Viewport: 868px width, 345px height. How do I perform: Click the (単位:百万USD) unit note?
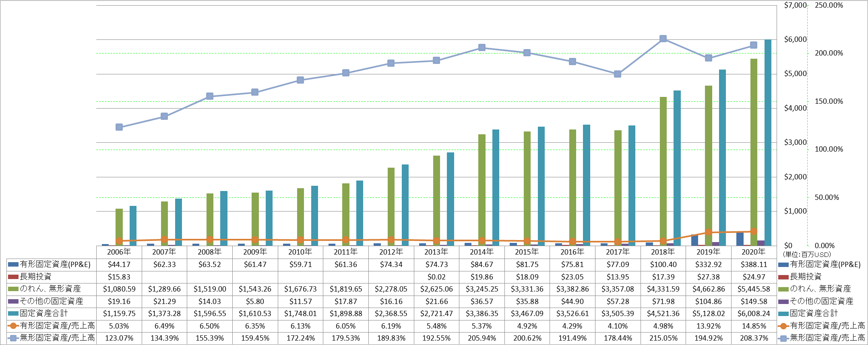806,255
